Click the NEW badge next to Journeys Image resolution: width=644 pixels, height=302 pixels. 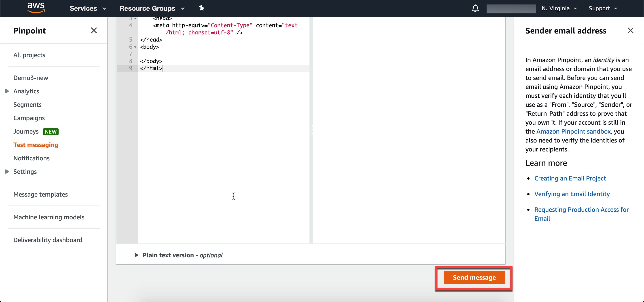(51, 132)
